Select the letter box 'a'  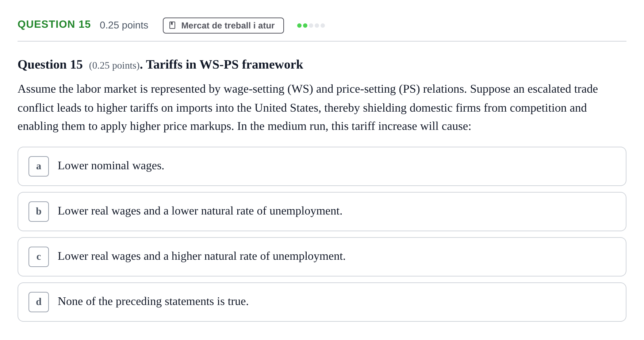tap(39, 166)
